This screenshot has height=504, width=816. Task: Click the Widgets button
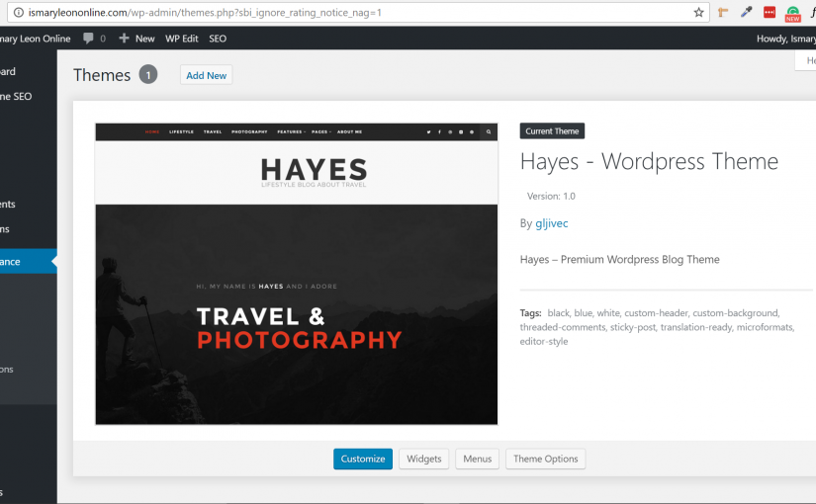[423, 459]
